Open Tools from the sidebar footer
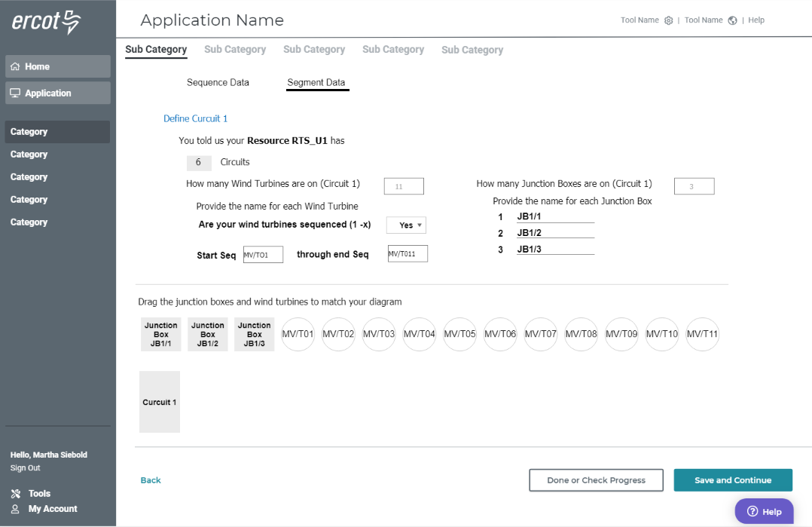This screenshot has height=527, width=812. pyautogui.click(x=39, y=494)
